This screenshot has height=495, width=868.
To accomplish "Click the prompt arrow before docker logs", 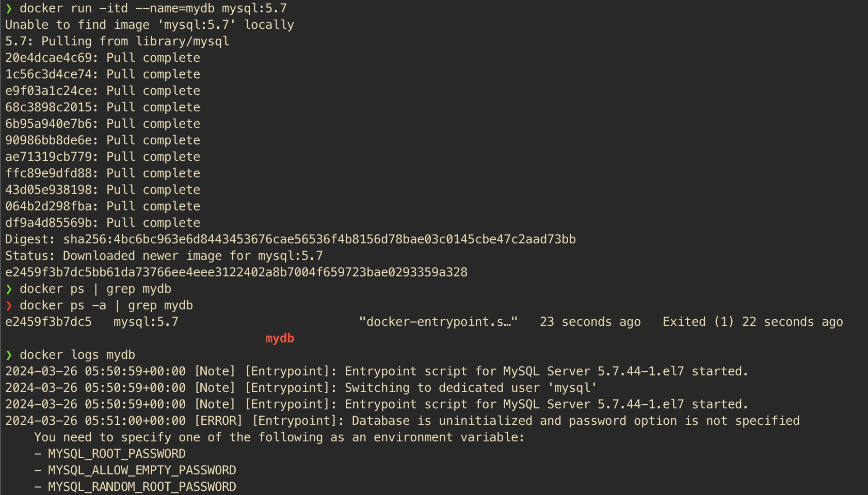I will 9,355.
